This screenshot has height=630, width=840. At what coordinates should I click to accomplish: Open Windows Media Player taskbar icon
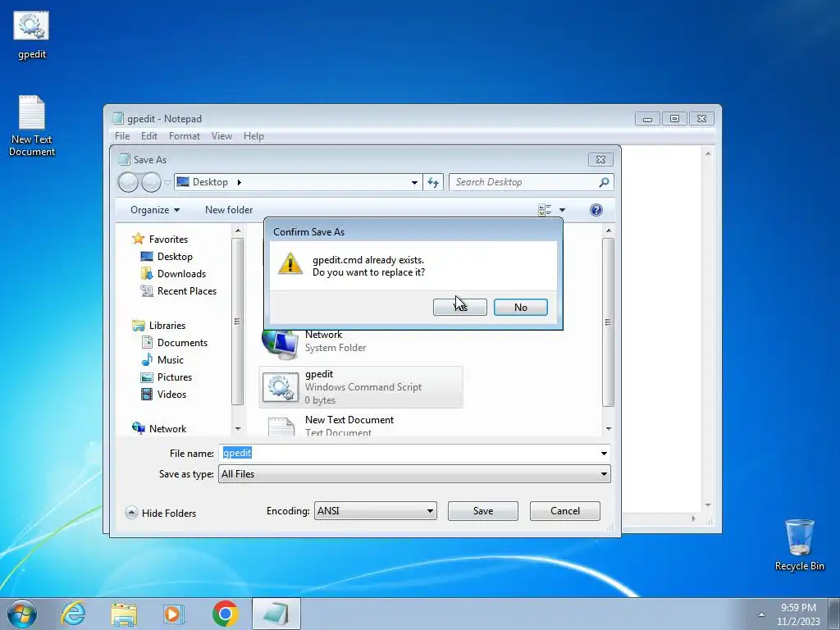click(174, 614)
